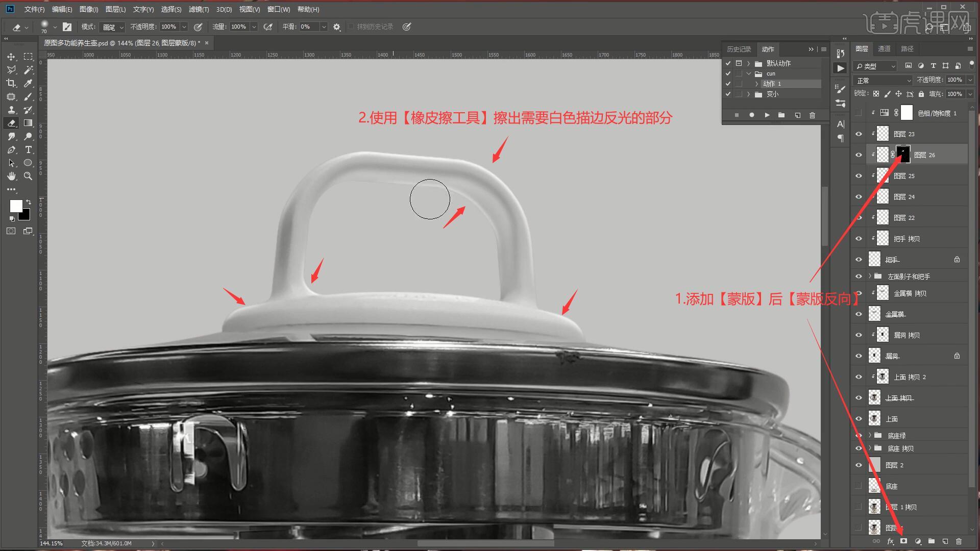Image resolution: width=980 pixels, height=551 pixels.
Task: Toggle visibility of 图层 25 layer
Action: pyautogui.click(x=859, y=176)
